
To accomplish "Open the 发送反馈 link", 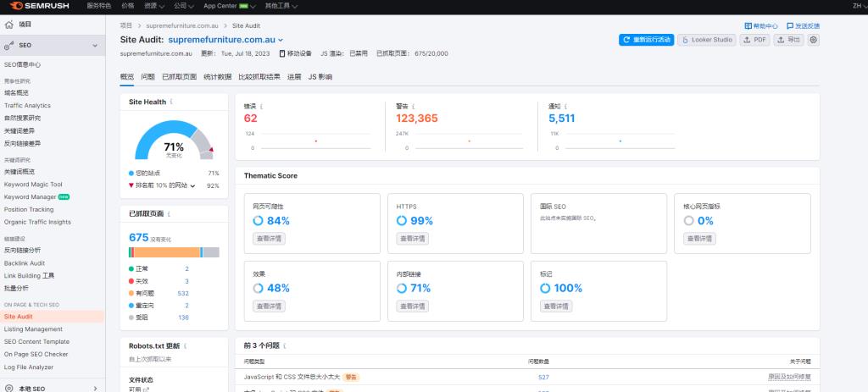I will click(804, 26).
